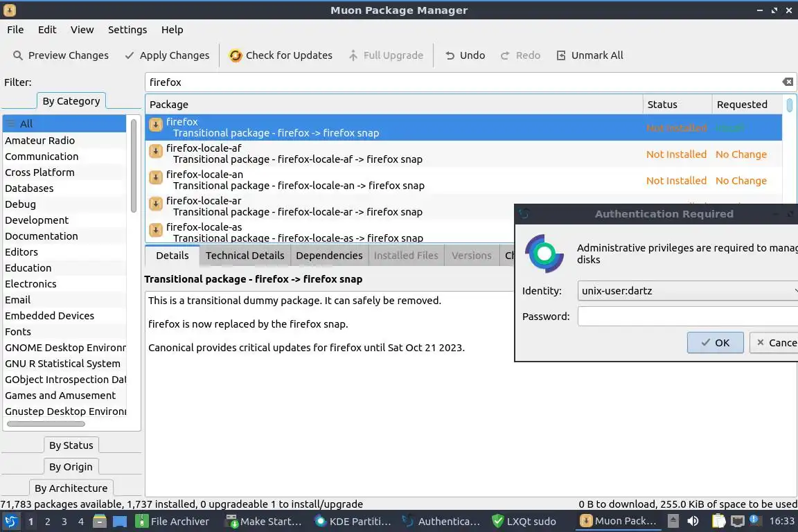Screen dimensions: 798x532
Task: Click the package icon next to firefox-locale-an
Action: [156, 177]
